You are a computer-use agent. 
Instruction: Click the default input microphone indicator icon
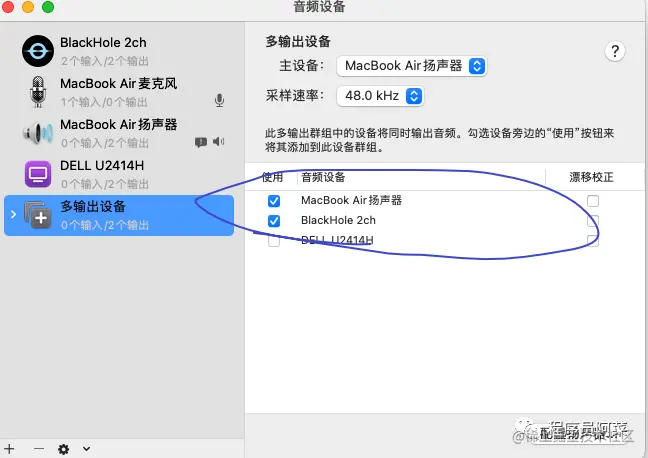click(x=219, y=100)
